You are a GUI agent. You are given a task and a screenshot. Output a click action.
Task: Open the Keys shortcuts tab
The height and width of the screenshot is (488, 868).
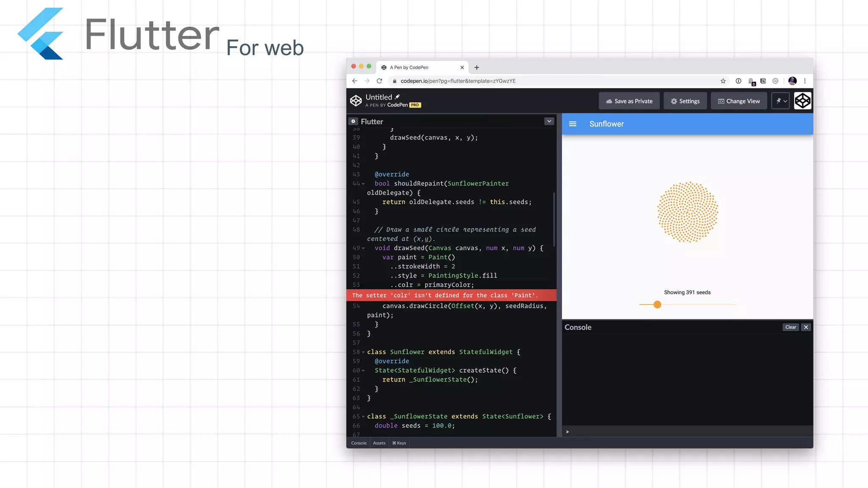click(x=399, y=443)
